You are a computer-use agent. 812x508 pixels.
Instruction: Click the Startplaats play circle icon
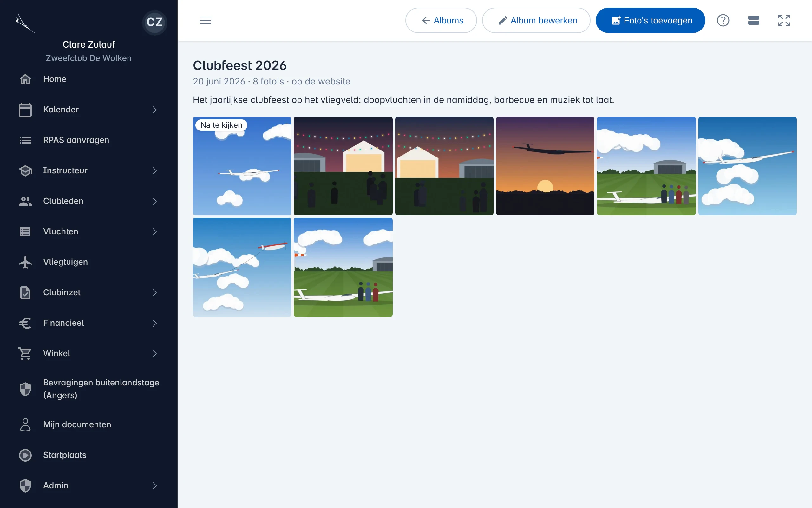25,455
